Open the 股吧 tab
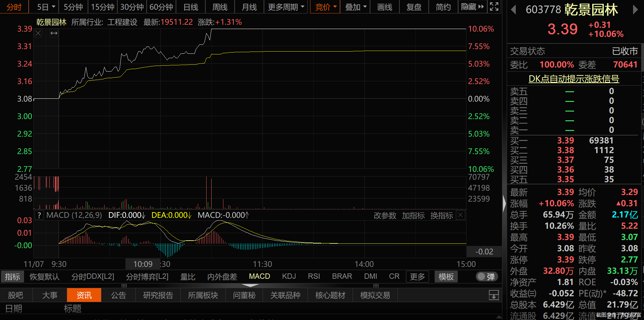Image resolution: width=644 pixels, height=320 pixels. click(x=16, y=295)
